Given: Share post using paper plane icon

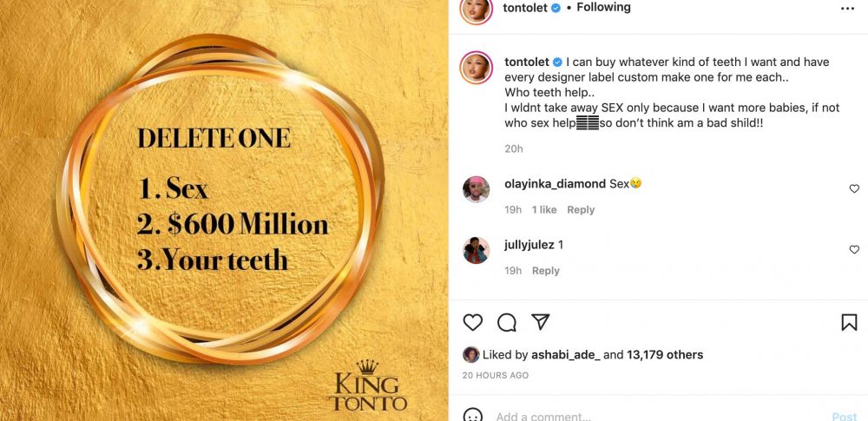Looking at the screenshot, I should click(540, 322).
